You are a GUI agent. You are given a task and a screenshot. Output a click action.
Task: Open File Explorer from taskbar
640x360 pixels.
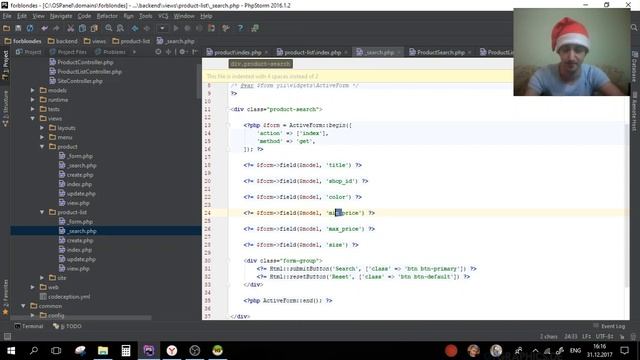pos(103,351)
